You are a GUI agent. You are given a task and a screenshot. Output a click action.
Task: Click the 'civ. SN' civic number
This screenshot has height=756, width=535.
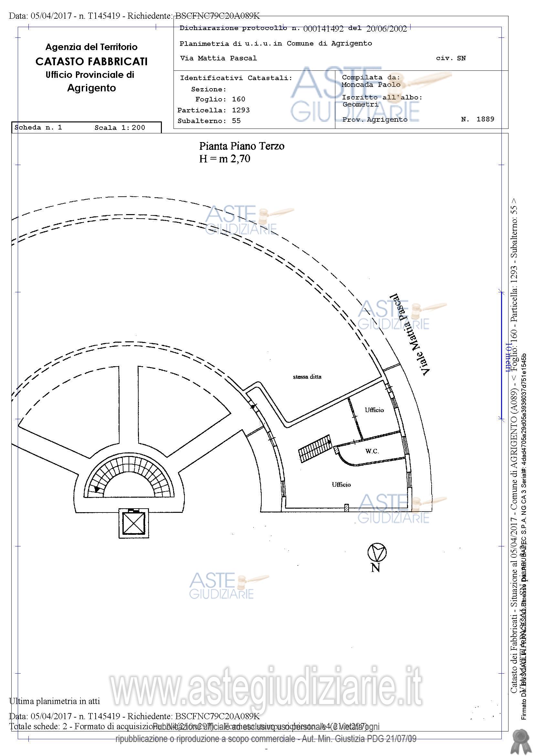tap(451, 58)
